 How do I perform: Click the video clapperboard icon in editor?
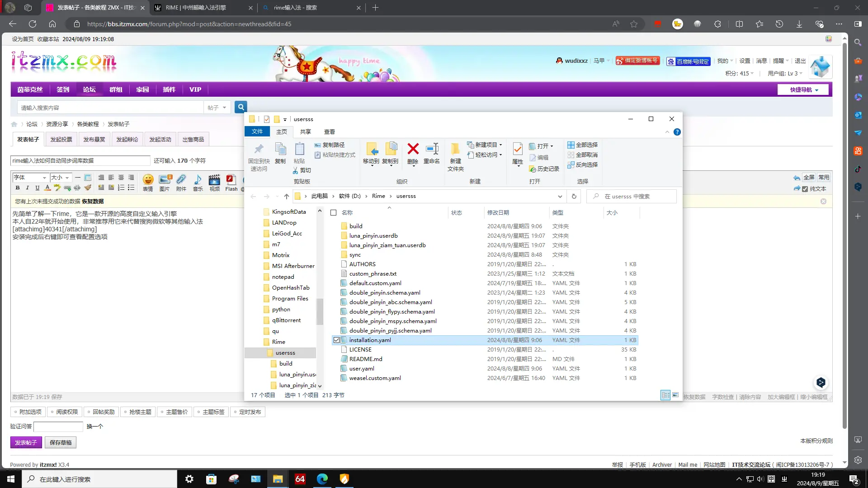coord(214,179)
